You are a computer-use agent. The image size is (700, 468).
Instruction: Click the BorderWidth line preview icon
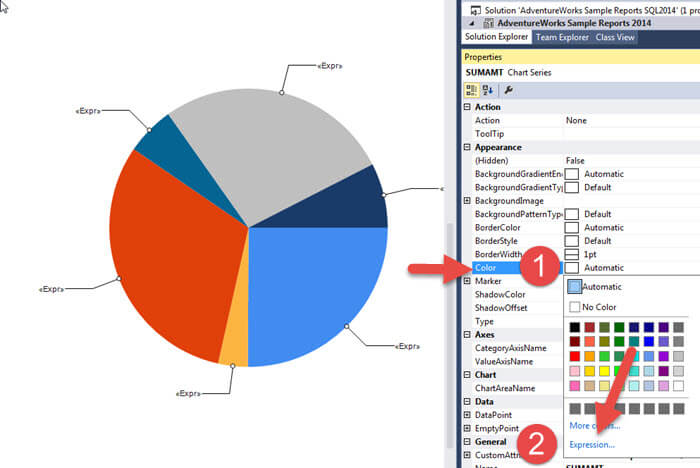(x=572, y=255)
